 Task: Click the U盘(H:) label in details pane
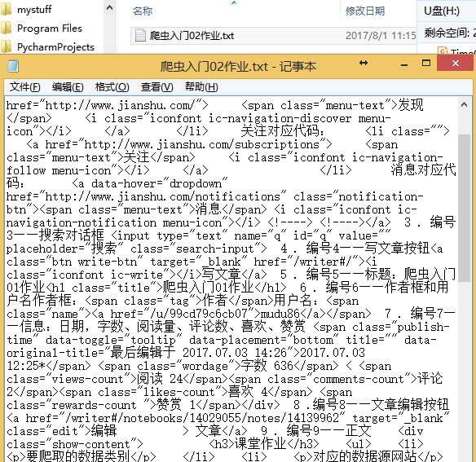(x=442, y=11)
